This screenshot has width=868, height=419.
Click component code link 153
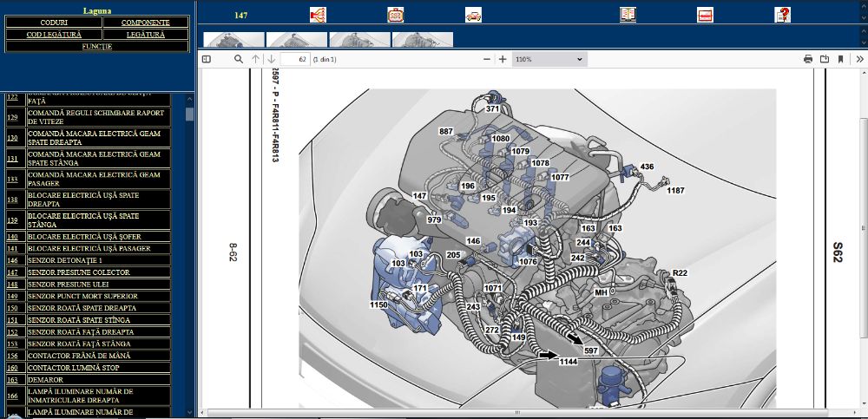coord(12,344)
